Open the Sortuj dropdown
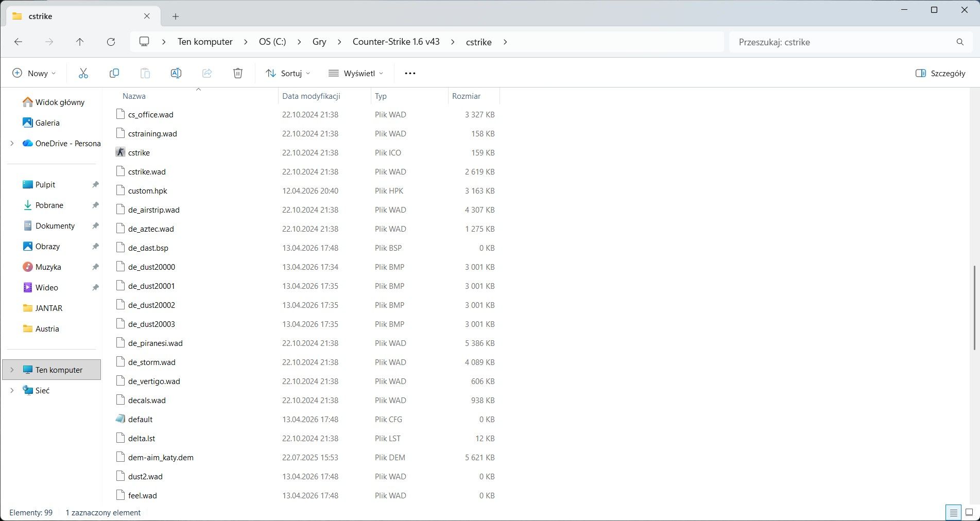This screenshot has width=980, height=521. tap(288, 73)
